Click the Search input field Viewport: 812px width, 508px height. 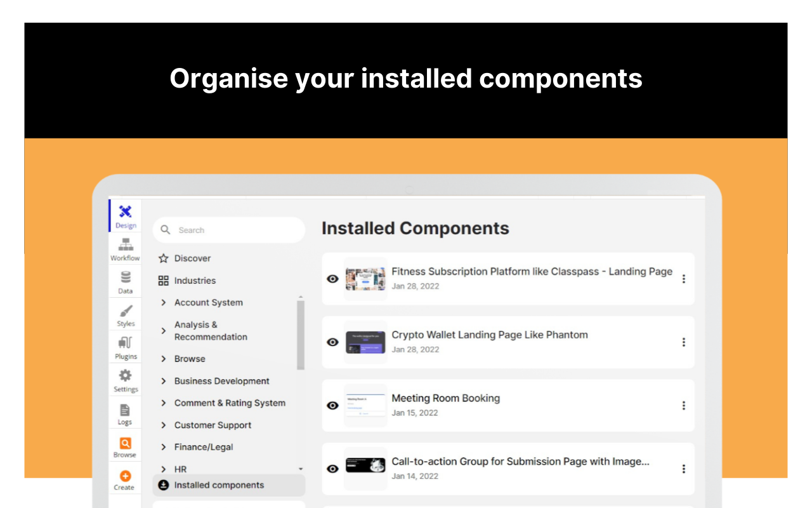click(x=235, y=231)
